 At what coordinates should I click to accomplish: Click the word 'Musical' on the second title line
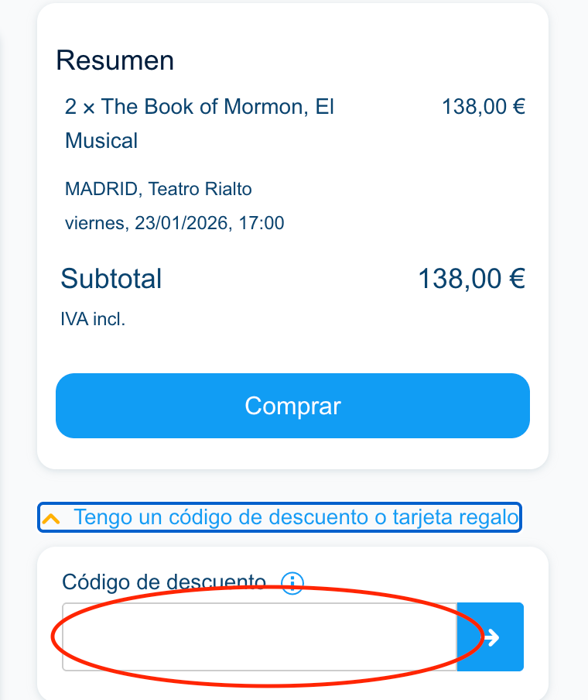(x=101, y=141)
